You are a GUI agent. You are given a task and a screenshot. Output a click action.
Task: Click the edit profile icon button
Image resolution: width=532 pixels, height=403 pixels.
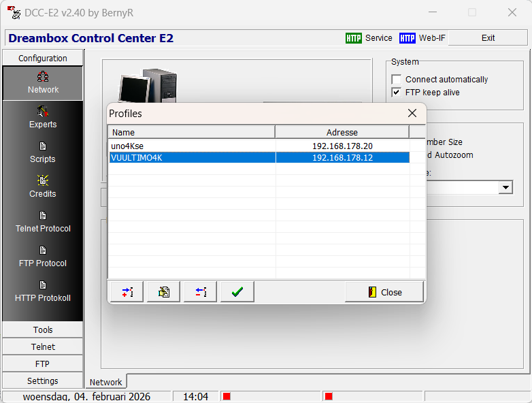163,291
